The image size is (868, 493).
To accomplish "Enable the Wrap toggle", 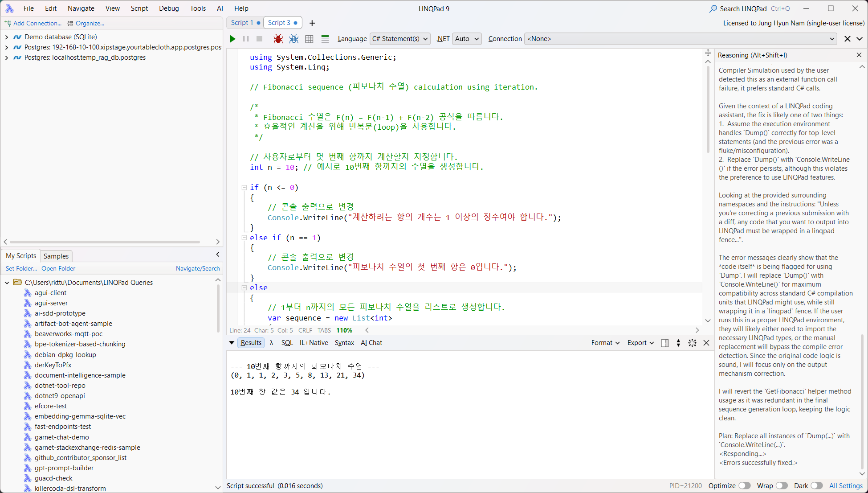I will pyautogui.click(x=782, y=486).
